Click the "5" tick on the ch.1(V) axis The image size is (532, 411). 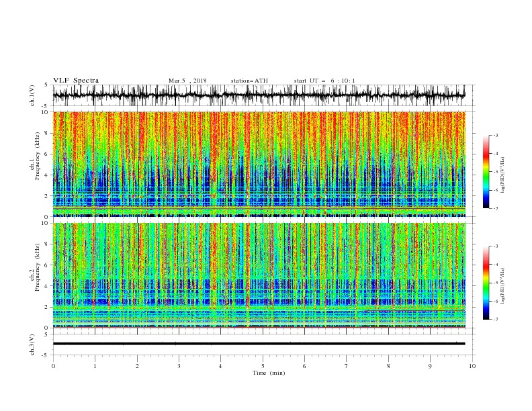click(46, 85)
